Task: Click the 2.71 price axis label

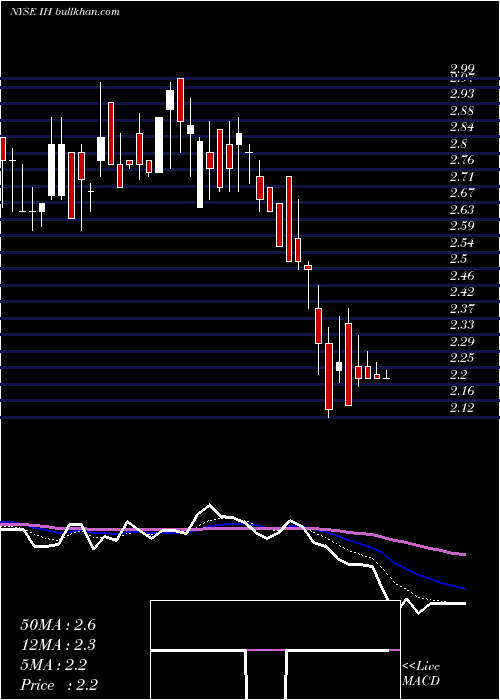Action: [x=462, y=176]
